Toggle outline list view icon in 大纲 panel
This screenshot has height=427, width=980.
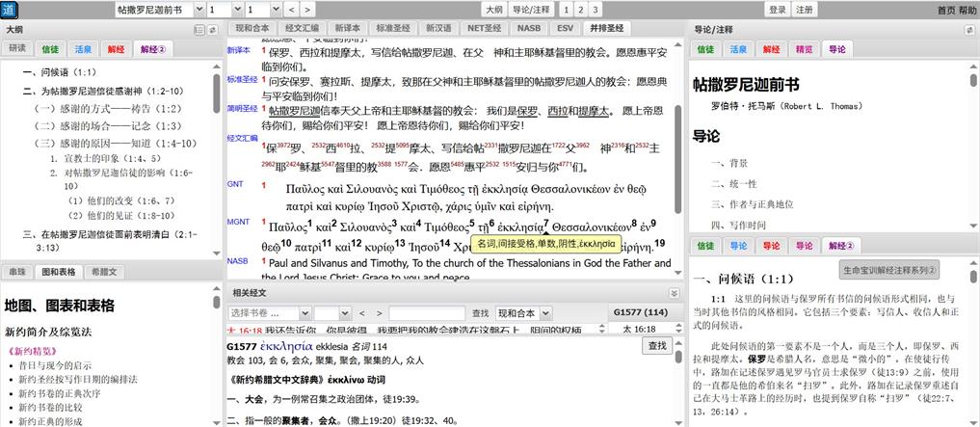(x=199, y=29)
